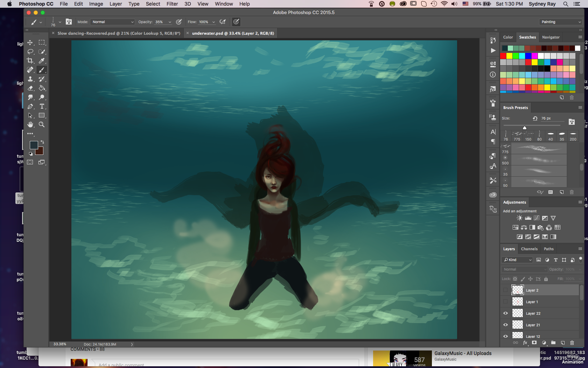The image size is (588, 368).
Task: Select the Paint Bucket tool
Action: click(x=42, y=88)
